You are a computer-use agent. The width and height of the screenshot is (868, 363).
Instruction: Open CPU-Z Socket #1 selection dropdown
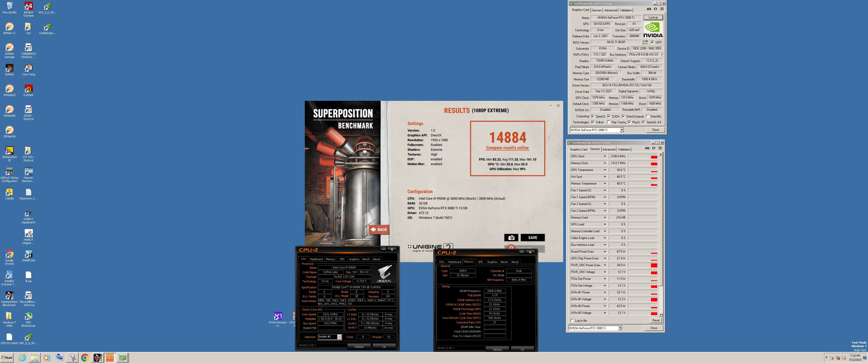[x=339, y=337]
